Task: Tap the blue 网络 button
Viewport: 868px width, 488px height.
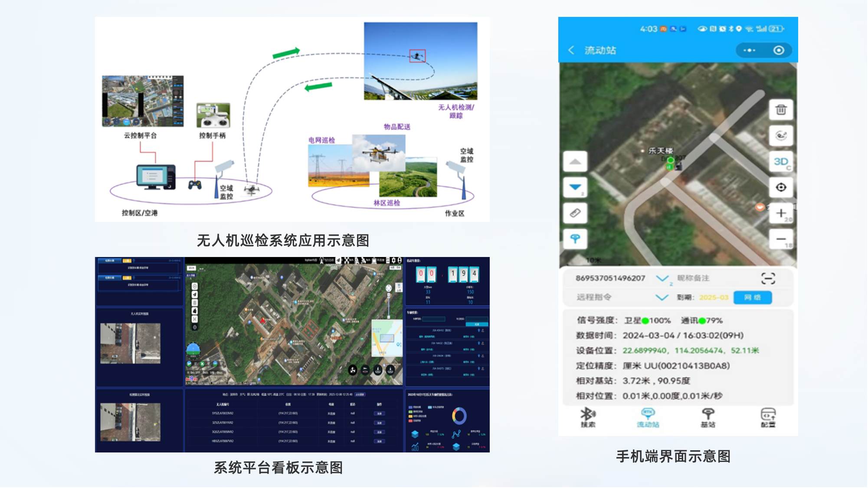Action: pos(753,297)
